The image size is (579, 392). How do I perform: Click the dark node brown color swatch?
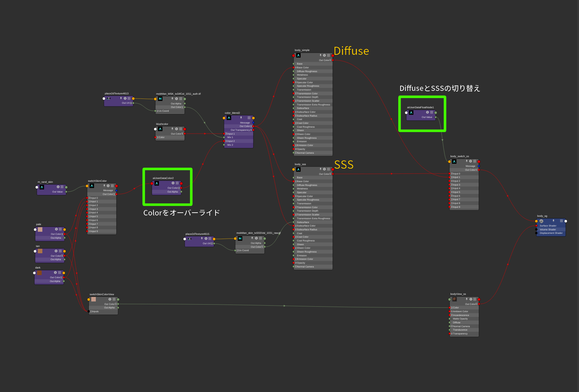[39, 273]
